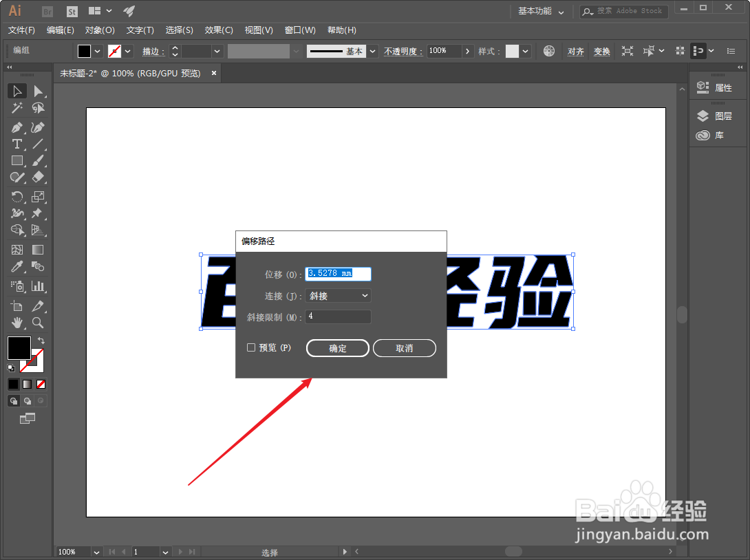
Task: Switch to Draw Behind mode
Action: pyautogui.click(x=28, y=401)
